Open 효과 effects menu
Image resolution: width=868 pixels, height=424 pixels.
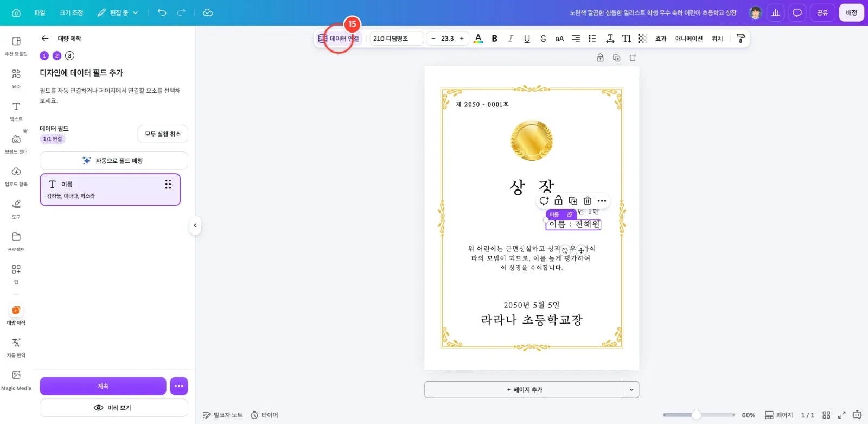[661, 39]
